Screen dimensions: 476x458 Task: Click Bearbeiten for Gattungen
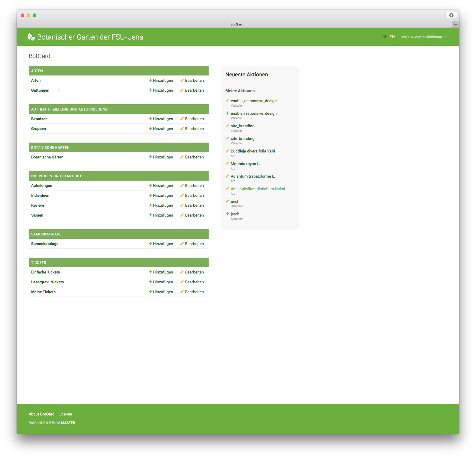[x=192, y=90]
